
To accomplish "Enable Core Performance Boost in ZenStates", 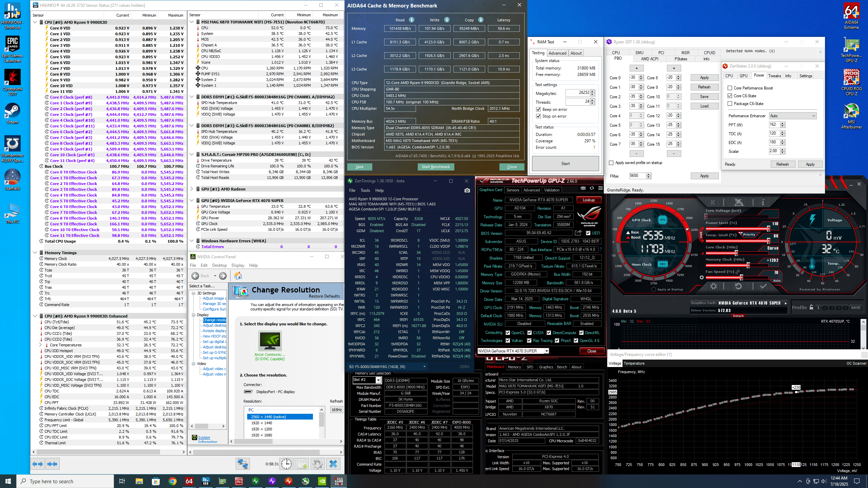I will [730, 88].
